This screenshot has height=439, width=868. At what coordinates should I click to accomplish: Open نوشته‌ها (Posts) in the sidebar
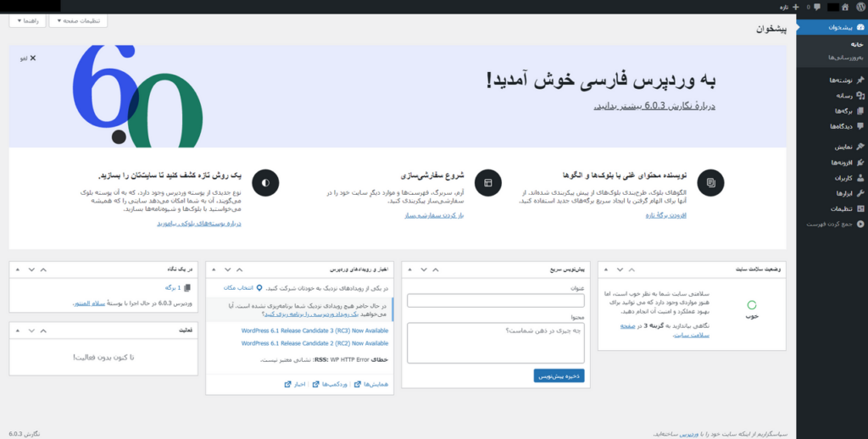tap(832, 81)
